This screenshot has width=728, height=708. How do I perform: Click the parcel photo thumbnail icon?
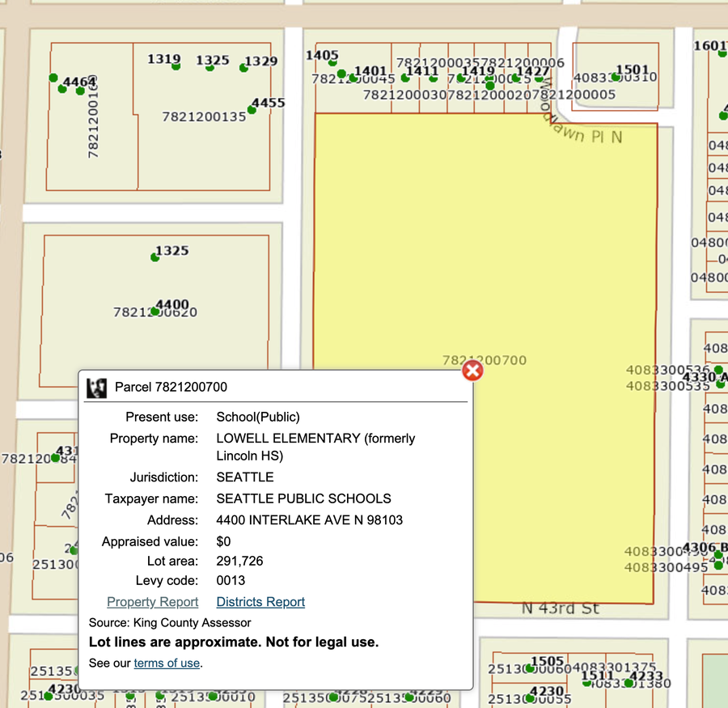tap(97, 388)
